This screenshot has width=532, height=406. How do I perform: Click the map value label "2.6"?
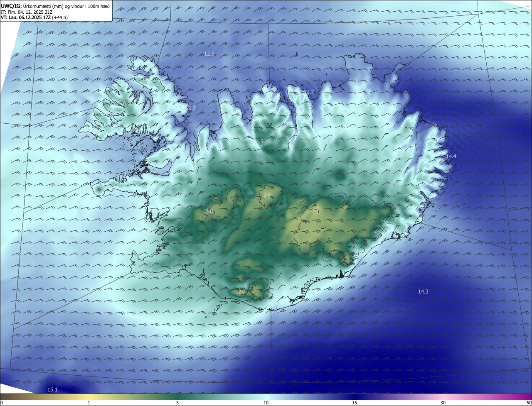[267, 195]
